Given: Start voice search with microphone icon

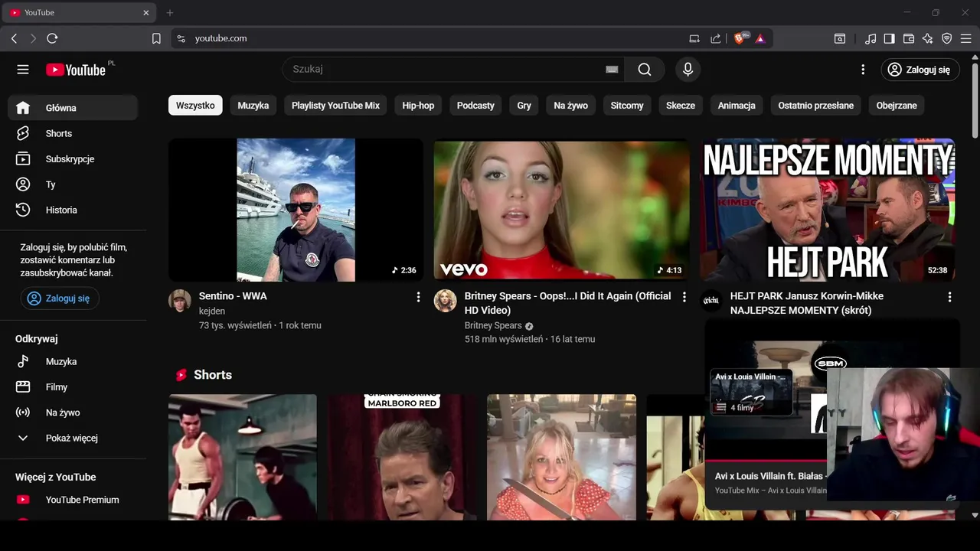Looking at the screenshot, I should point(688,70).
